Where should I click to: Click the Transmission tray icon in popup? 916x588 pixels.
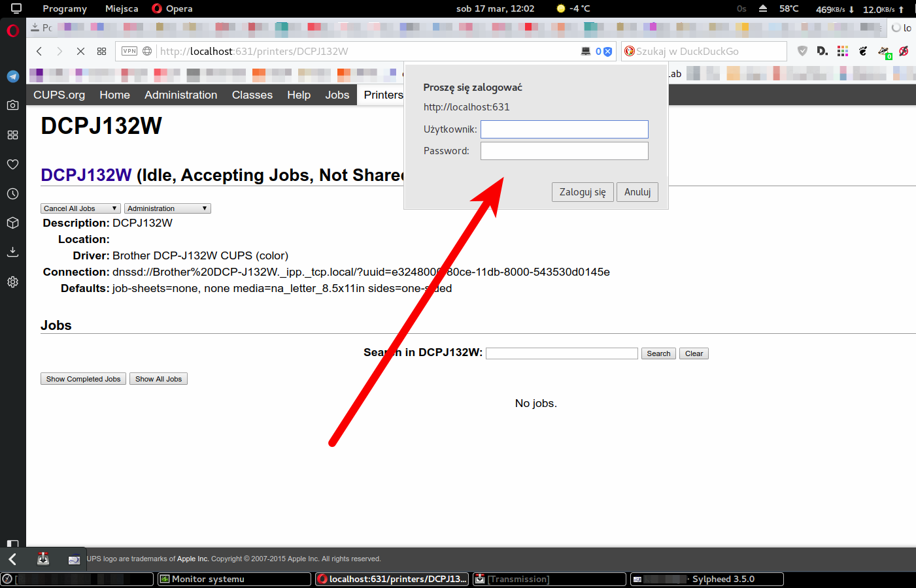(x=43, y=559)
